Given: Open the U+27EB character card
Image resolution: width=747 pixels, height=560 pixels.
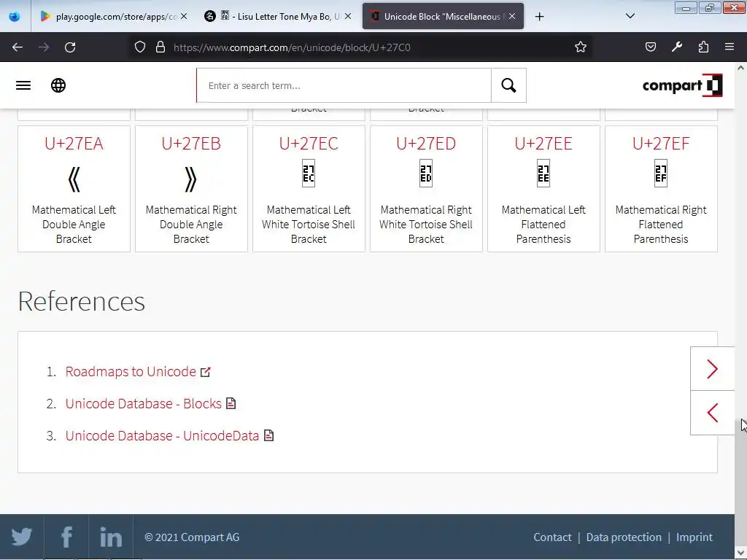Looking at the screenshot, I should [191, 189].
